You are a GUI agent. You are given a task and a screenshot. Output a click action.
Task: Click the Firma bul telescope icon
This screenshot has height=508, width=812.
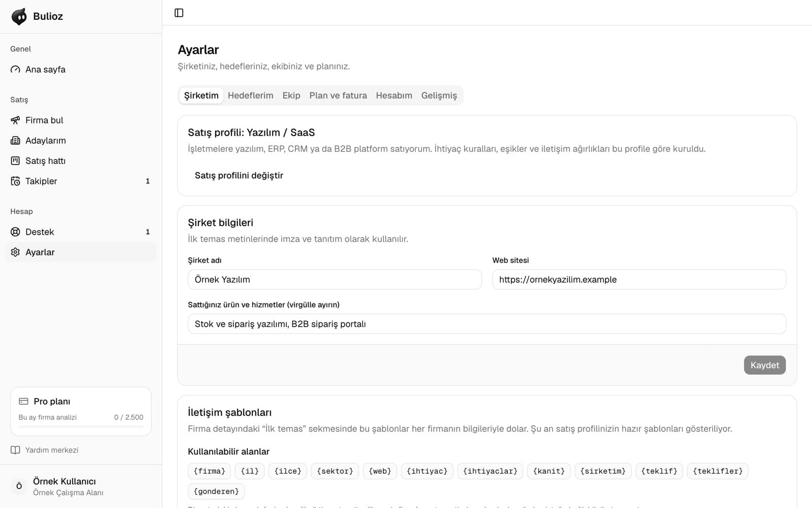pos(15,120)
